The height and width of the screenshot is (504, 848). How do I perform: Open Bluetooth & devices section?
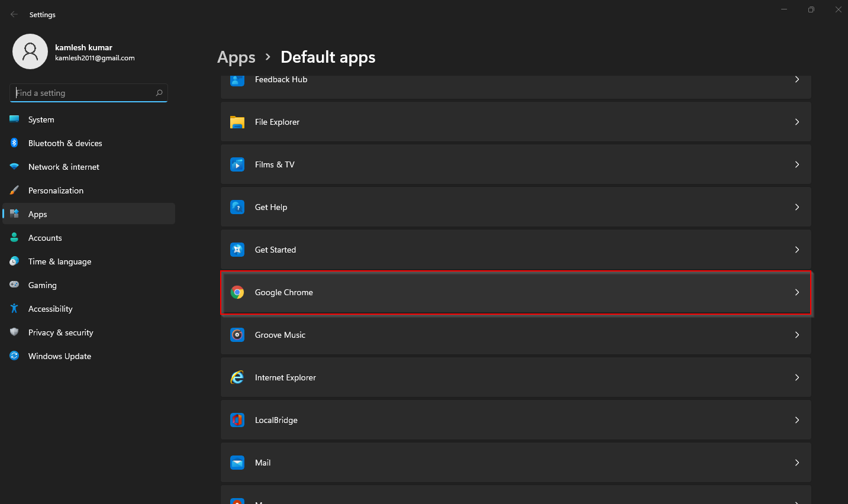tap(89, 143)
